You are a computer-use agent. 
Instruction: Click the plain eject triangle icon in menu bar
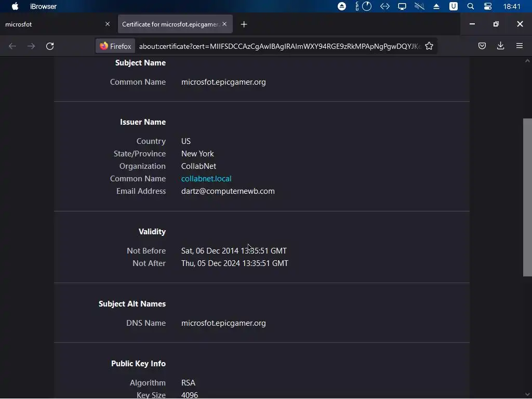click(x=436, y=6)
